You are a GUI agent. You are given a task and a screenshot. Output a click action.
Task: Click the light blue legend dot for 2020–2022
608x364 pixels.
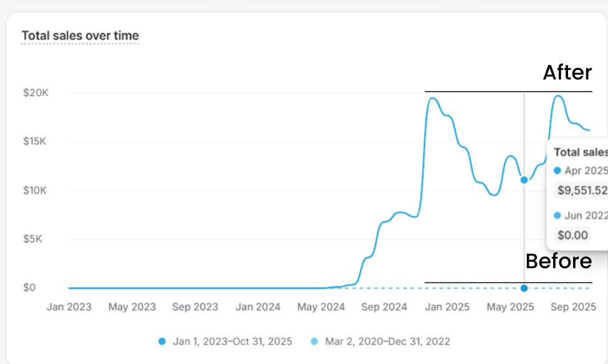pyautogui.click(x=314, y=342)
